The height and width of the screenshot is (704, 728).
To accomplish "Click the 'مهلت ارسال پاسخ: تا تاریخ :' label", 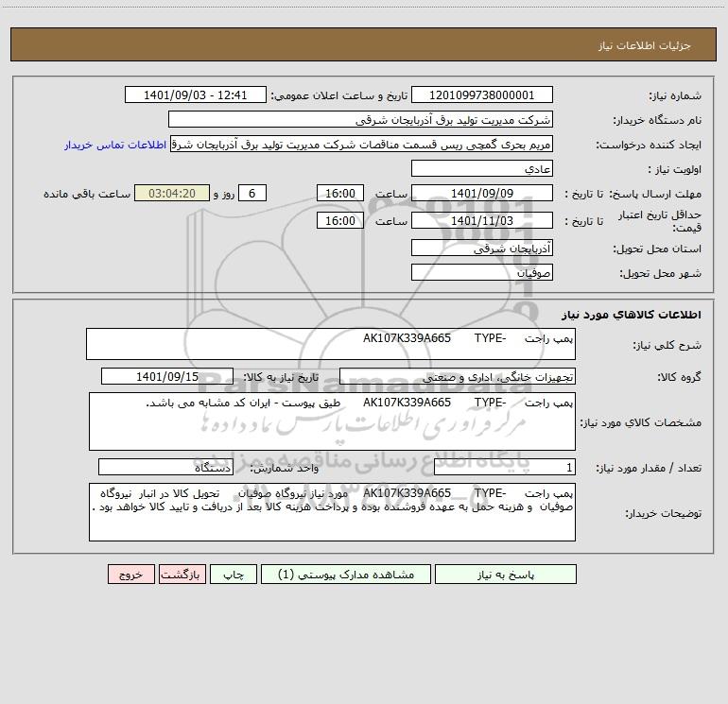I will 633,194.
